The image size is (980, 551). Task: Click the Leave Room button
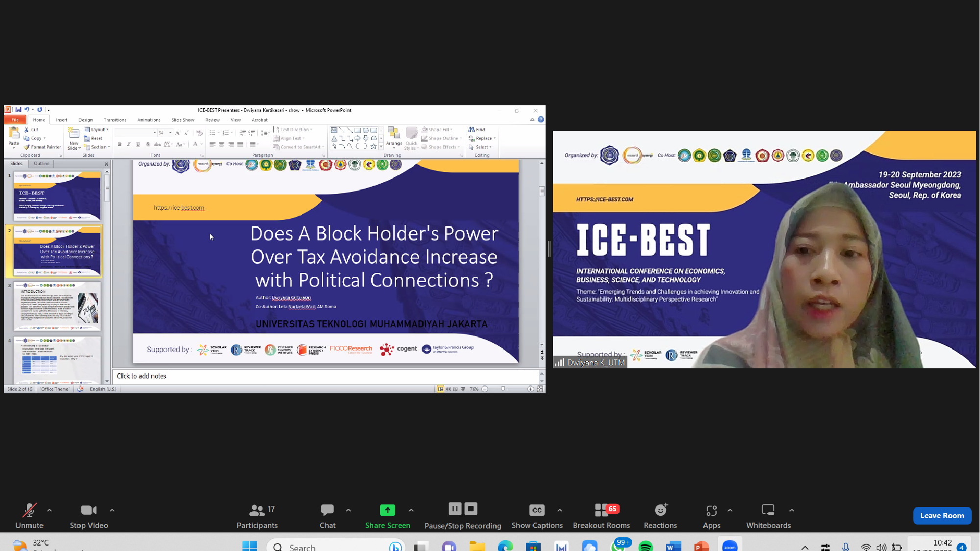tap(942, 515)
